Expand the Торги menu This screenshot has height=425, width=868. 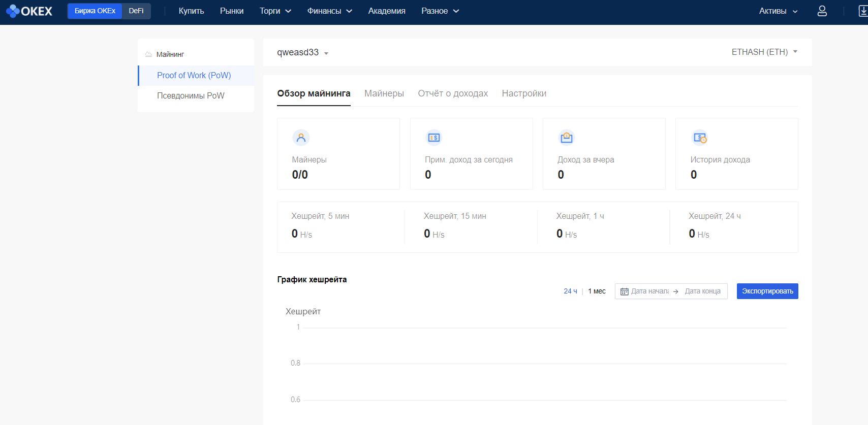(x=275, y=11)
